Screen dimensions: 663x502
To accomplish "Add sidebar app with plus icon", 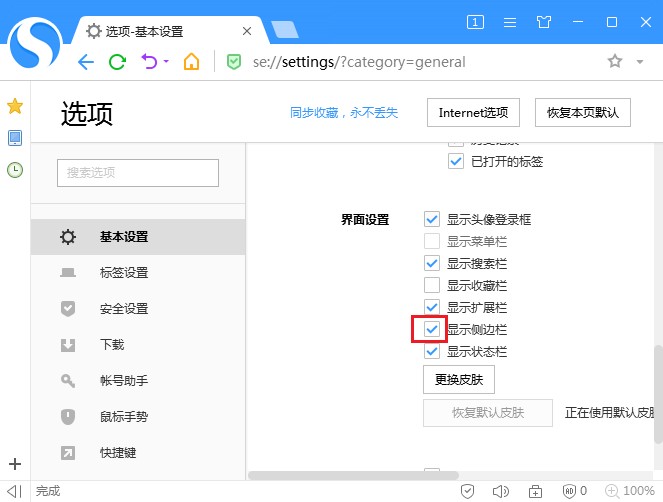I will 15,464.
